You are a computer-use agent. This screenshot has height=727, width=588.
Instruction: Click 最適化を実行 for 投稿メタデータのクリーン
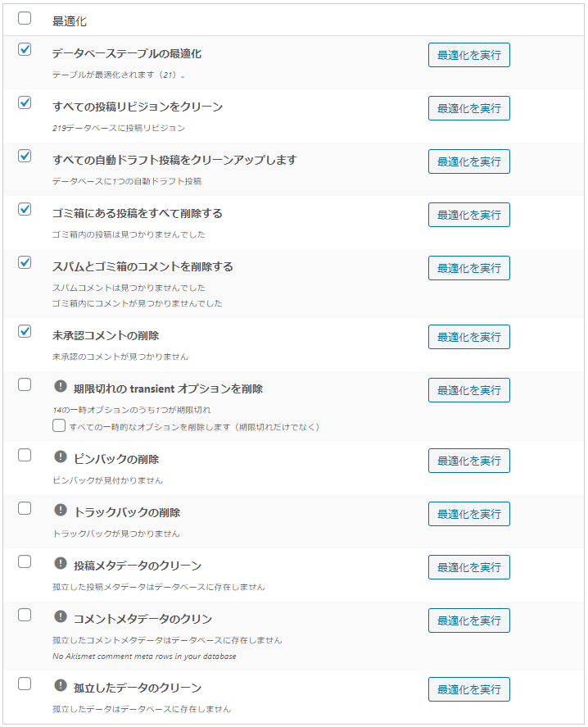click(468, 567)
